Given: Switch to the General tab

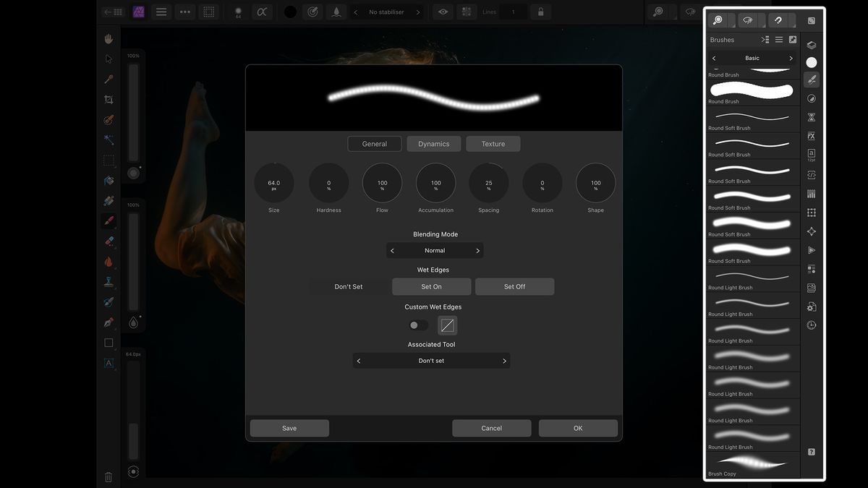Looking at the screenshot, I should [x=374, y=143].
